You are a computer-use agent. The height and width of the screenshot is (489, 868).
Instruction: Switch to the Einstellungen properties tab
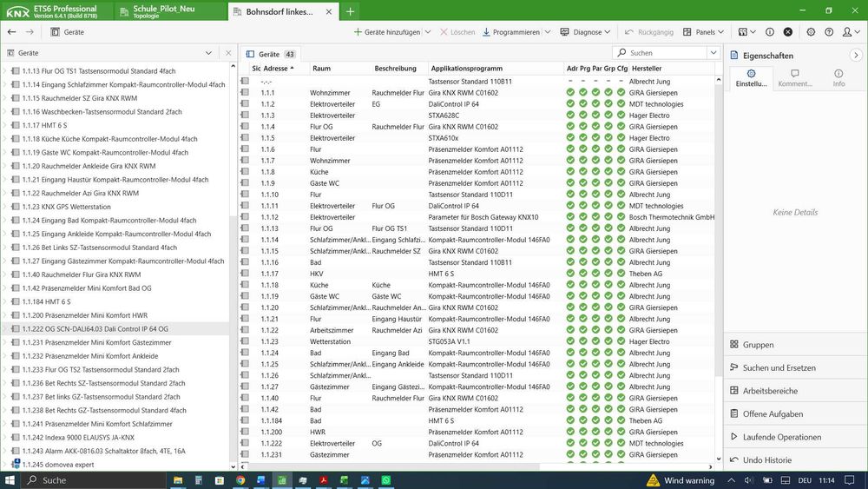tap(751, 77)
